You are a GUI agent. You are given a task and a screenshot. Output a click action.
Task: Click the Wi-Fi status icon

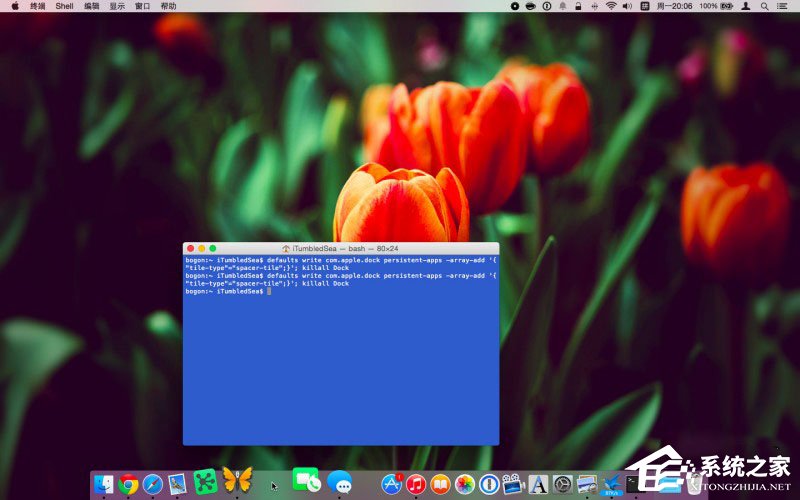click(610, 6)
